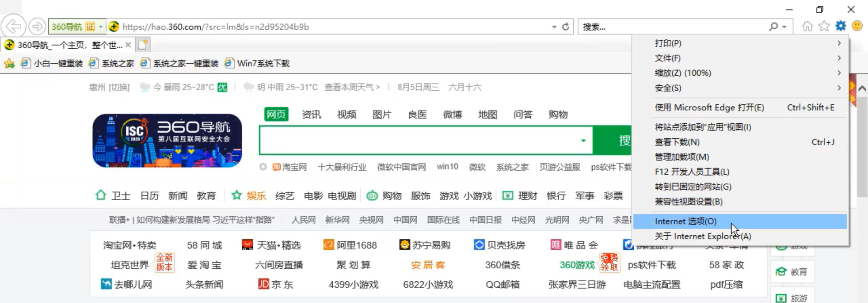Choose 管理加载项(M) from the menu

682,157
